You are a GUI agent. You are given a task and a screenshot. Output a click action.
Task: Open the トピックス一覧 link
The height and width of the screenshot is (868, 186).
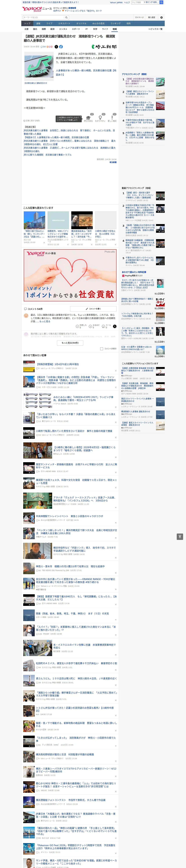point(155,29)
